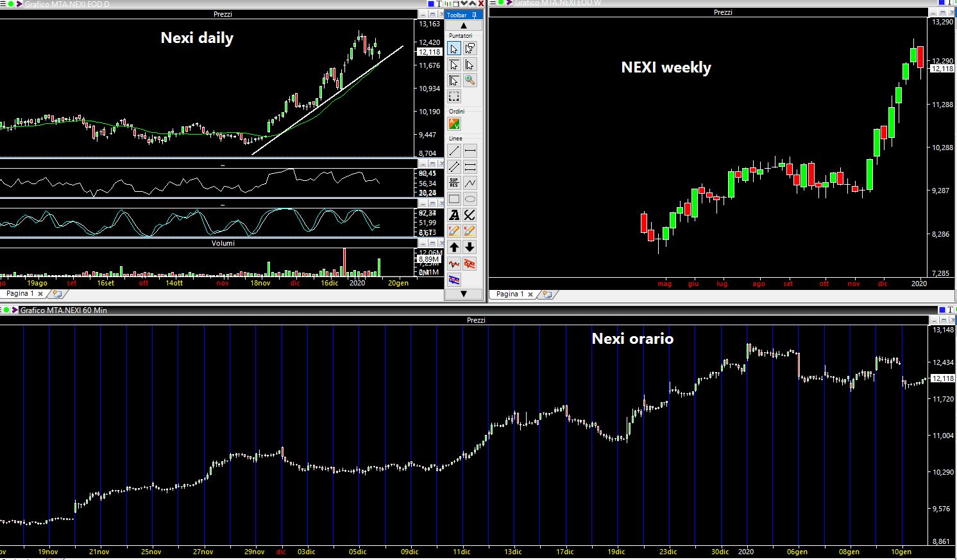Click the 12,118 price tag on weekly axis

click(942, 69)
